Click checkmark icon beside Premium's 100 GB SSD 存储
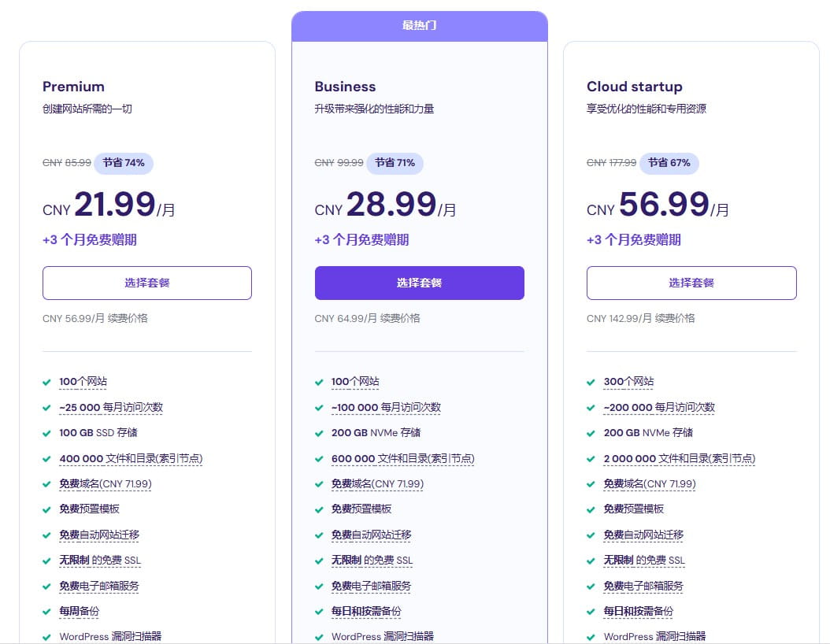The width and height of the screenshot is (830, 644). point(47,433)
